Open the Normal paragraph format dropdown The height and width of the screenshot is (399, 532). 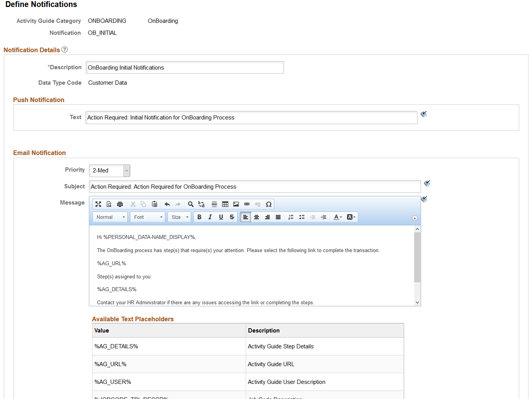[x=110, y=217]
